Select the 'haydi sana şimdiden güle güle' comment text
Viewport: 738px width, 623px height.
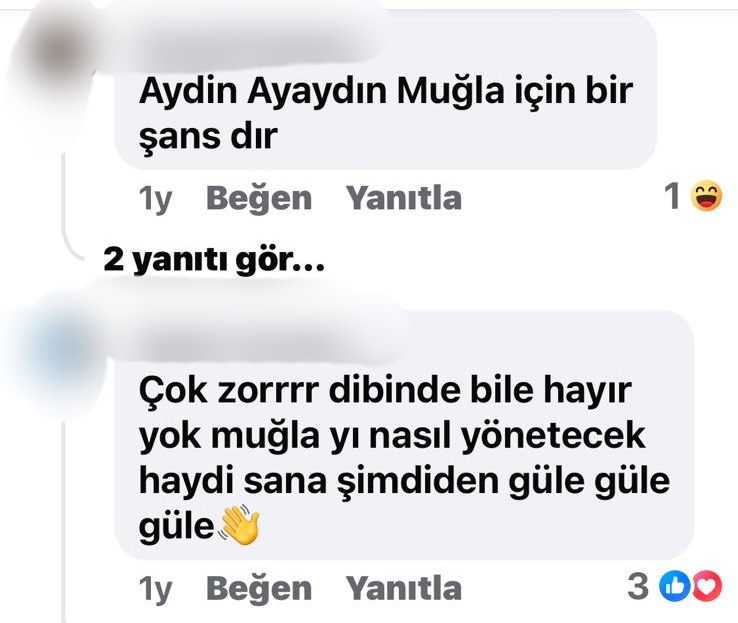tap(404, 482)
